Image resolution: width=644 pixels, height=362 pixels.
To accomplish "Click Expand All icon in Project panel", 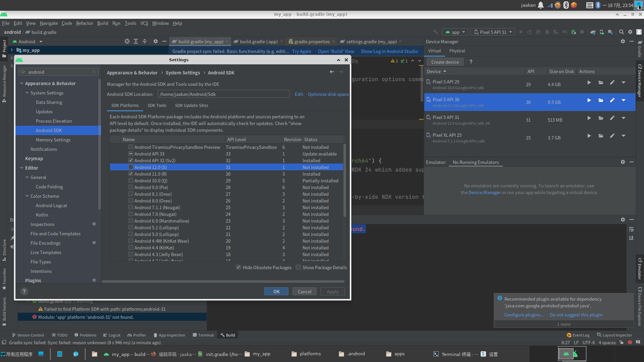I will coord(136,41).
